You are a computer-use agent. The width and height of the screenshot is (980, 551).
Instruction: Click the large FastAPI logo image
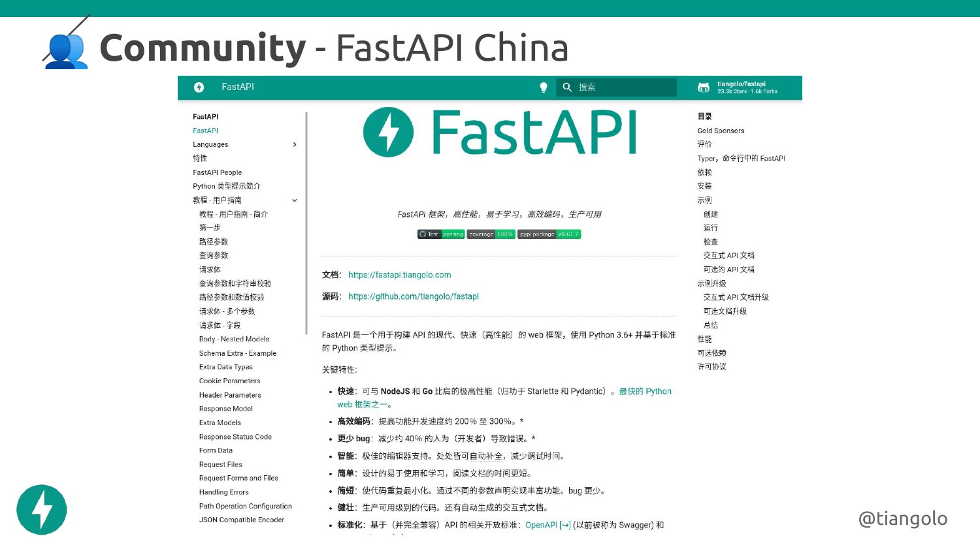point(499,133)
